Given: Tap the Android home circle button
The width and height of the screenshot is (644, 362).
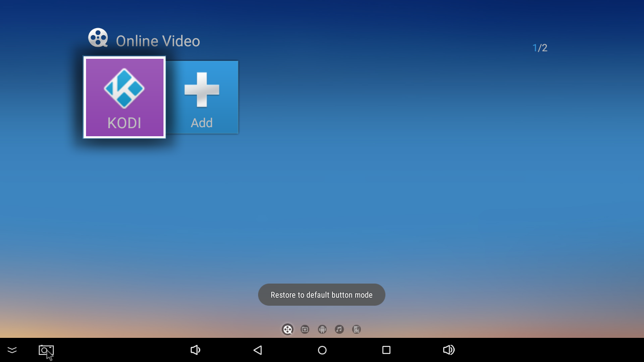Looking at the screenshot, I should [322, 350].
